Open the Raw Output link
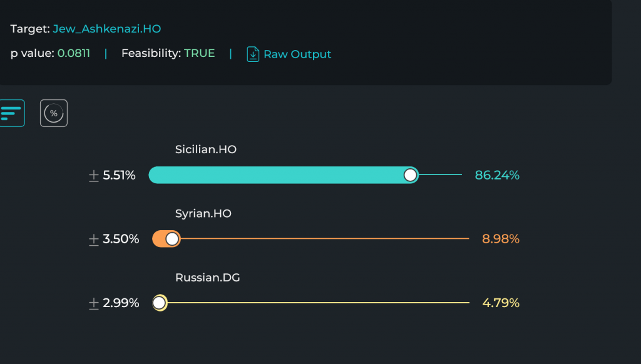The height and width of the screenshot is (364, 641). pyautogui.click(x=297, y=54)
